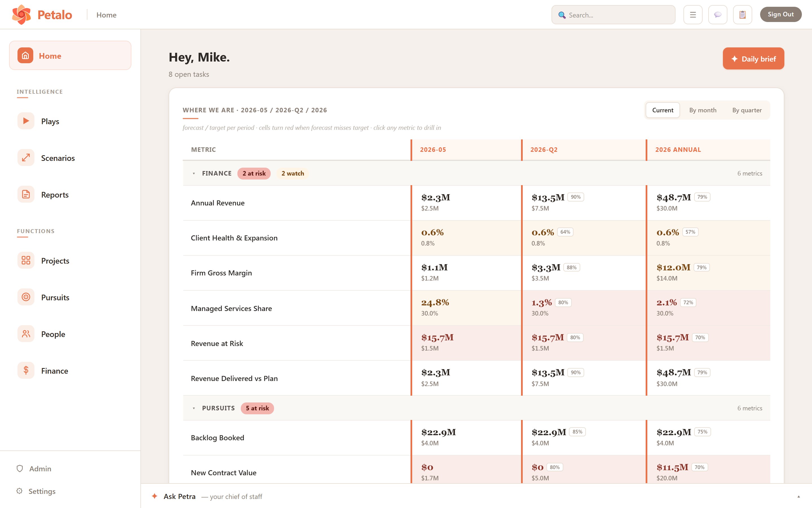Collapse the Pursuits section triangle
The width and height of the screenshot is (812, 508).
coord(194,408)
